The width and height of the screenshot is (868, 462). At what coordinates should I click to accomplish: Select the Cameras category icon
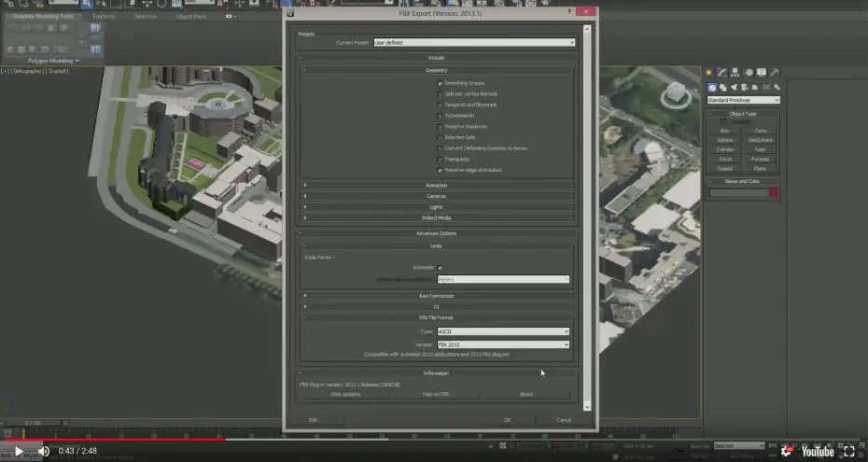(x=745, y=88)
